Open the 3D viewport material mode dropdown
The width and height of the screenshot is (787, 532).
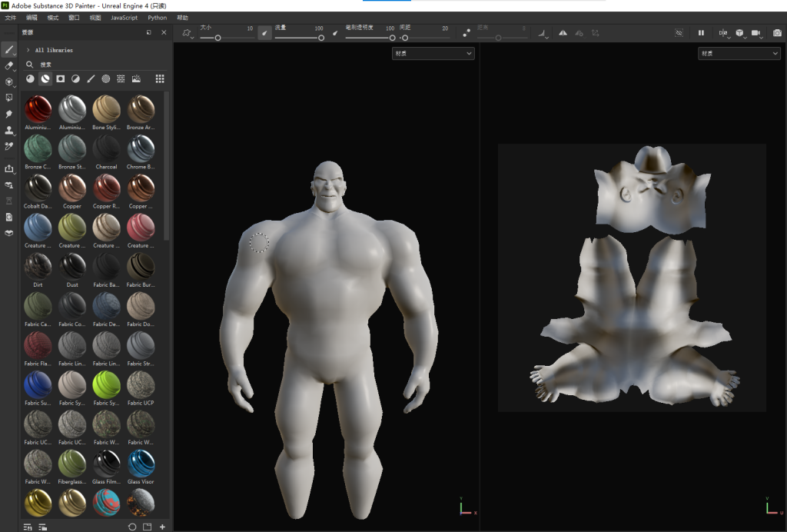(433, 54)
